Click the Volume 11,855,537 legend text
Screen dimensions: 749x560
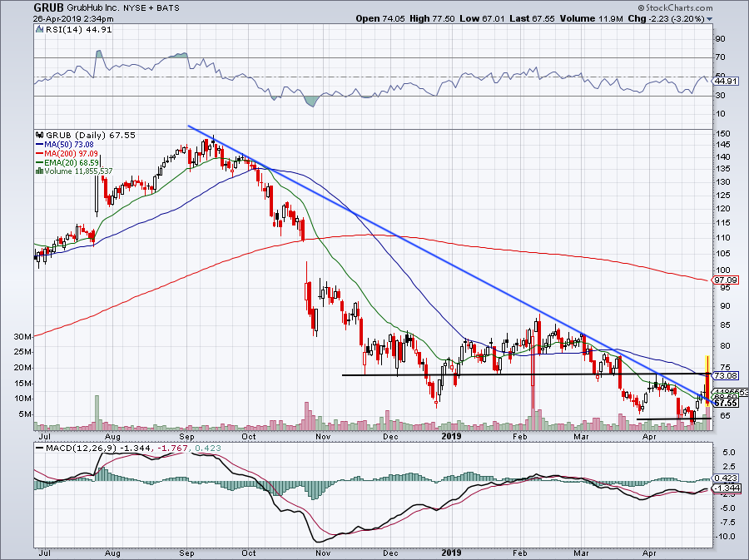pos(78,171)
